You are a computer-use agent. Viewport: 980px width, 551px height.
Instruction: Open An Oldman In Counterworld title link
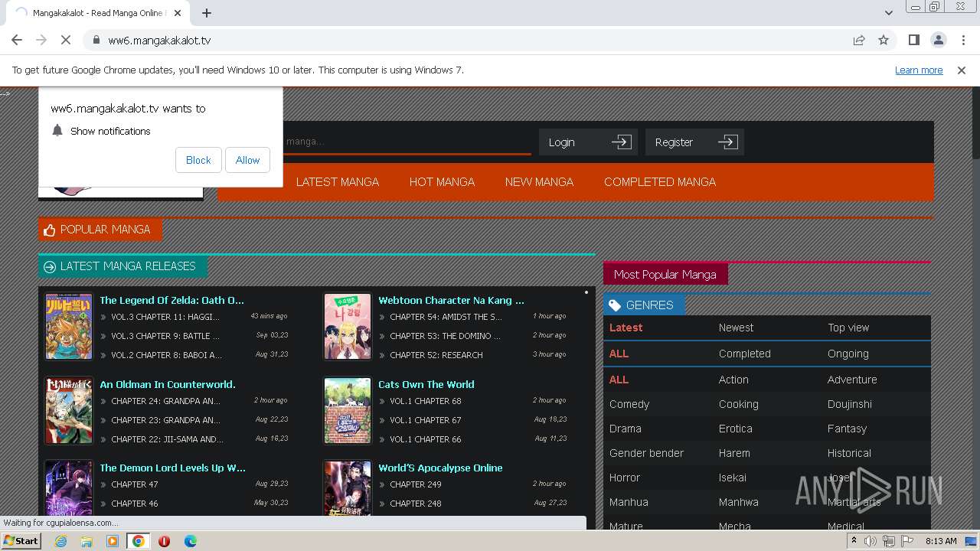(168, 384)
